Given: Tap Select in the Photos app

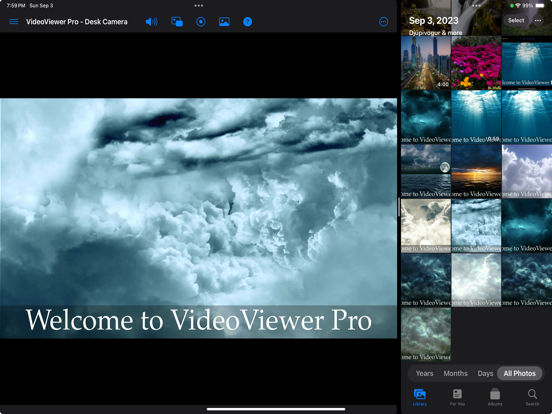Looking at the screenshot, I should click(516, 20).
